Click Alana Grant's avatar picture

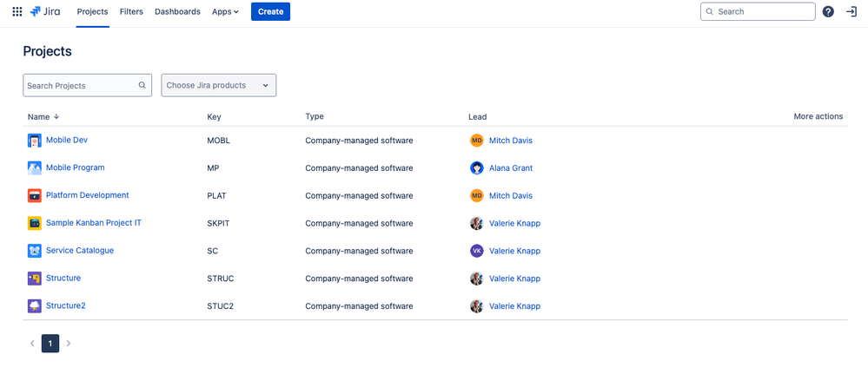477,168
